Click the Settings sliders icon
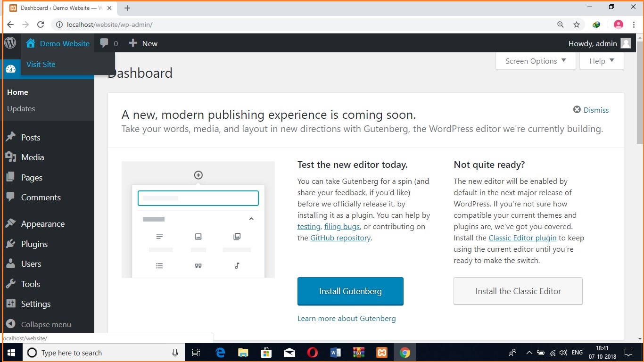Viewport: 644px width, 362px height. click(x=10, y=304)
